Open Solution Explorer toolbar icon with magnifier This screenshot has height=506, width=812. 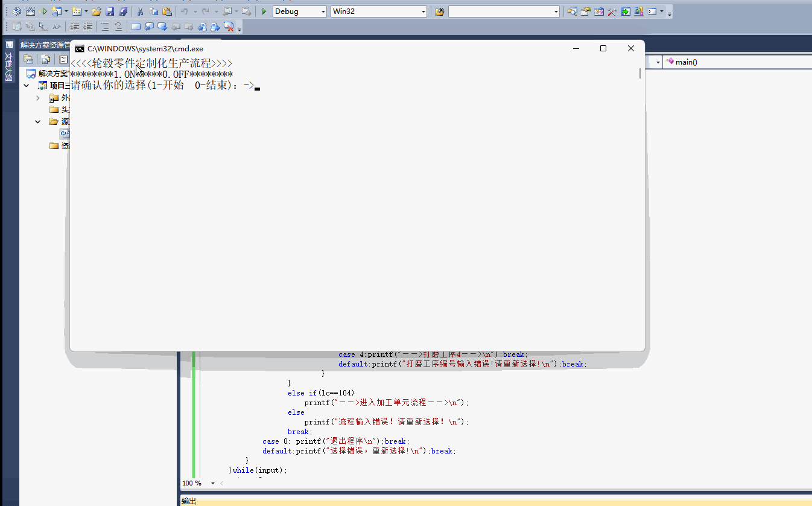[572, 11]
